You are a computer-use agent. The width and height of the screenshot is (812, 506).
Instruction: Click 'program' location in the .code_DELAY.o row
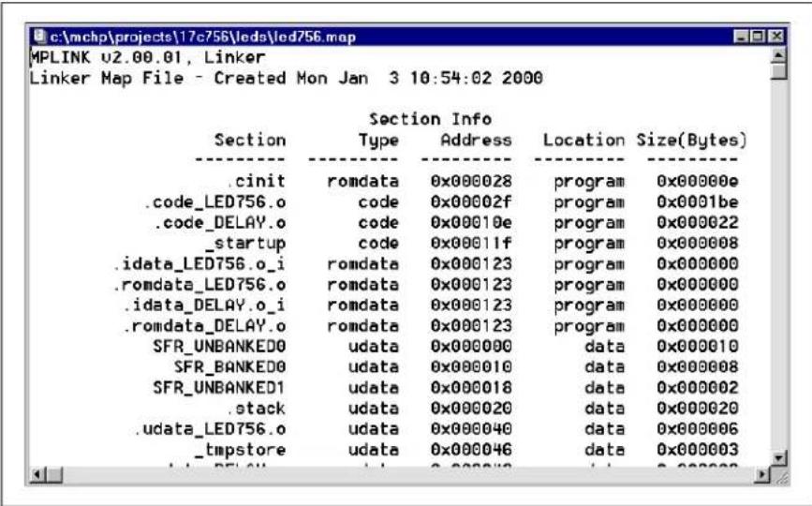pos(589,224)
